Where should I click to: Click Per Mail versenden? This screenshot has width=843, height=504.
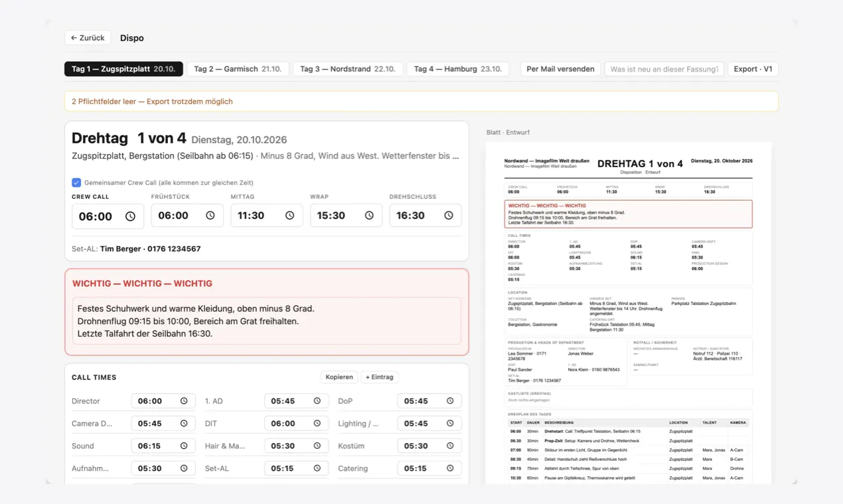(560, 69)
